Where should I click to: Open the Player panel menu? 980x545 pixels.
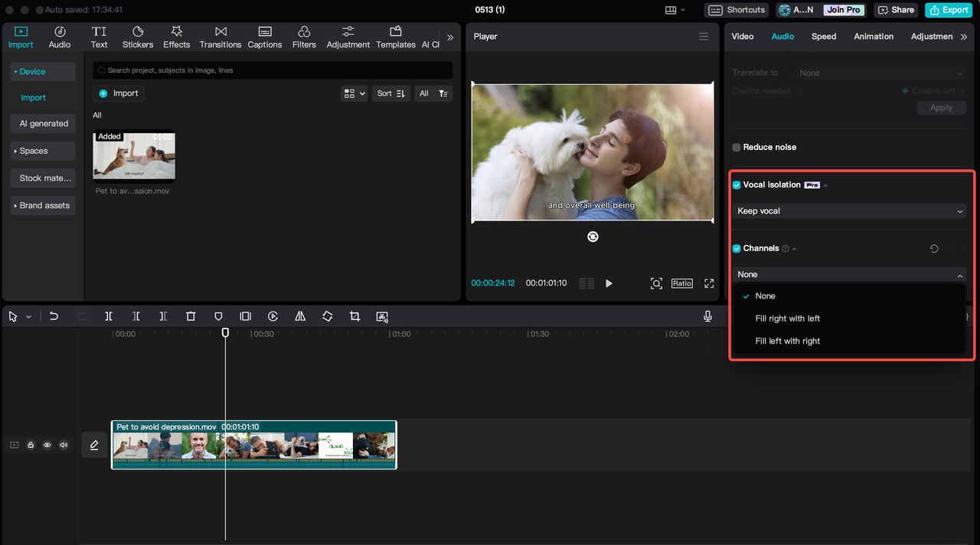(704, 37)
